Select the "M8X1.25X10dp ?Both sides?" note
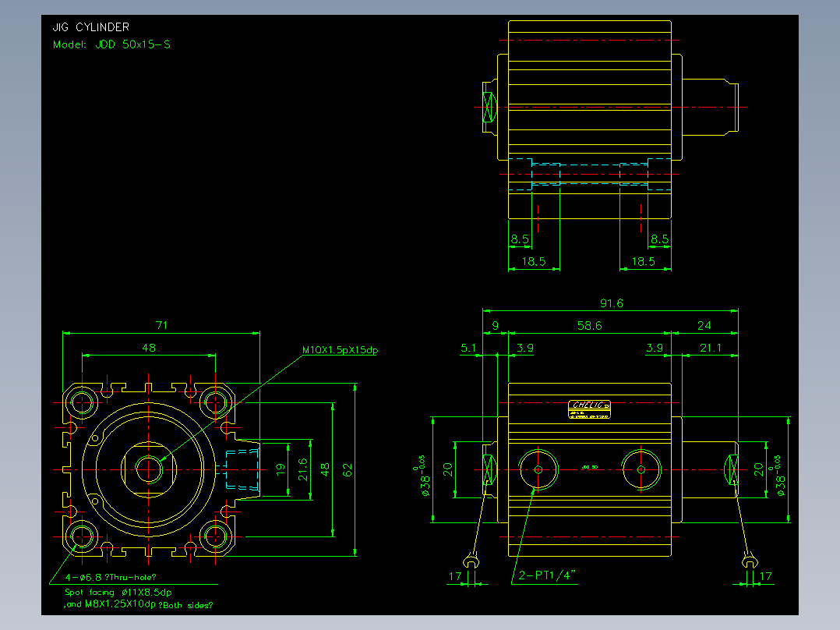840x630 pixels. coord(148,604)
